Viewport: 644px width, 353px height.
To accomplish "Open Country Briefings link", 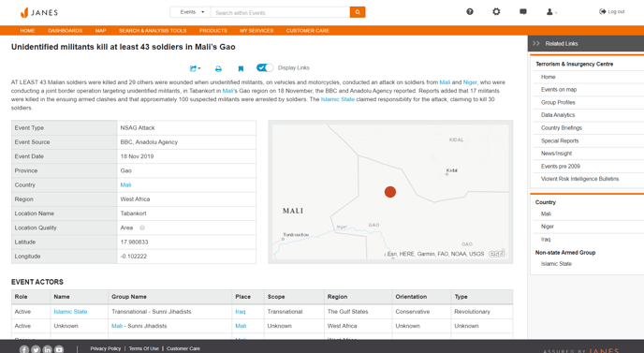I will (561, 127).
